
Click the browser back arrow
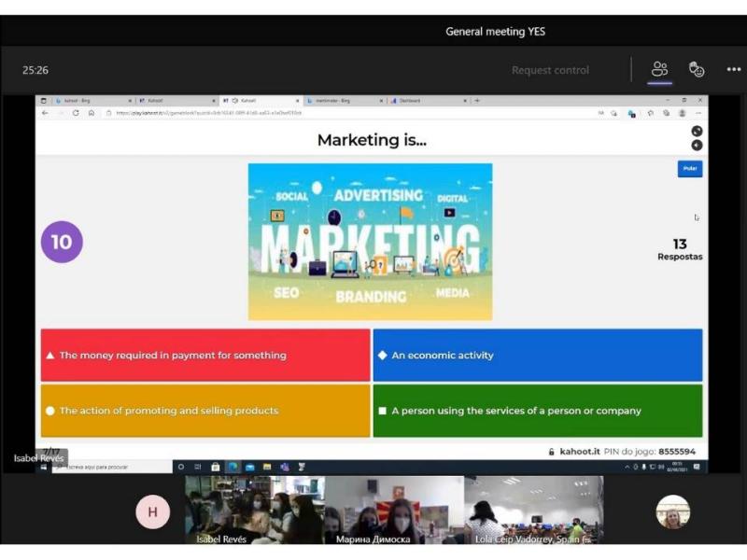[45, 113]
